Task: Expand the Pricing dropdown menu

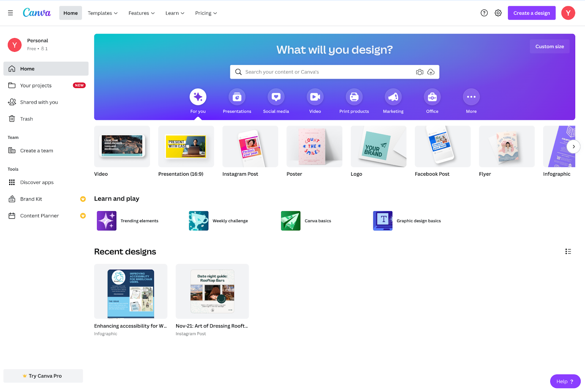Action: pyautogui.click(x=206, y=13)
